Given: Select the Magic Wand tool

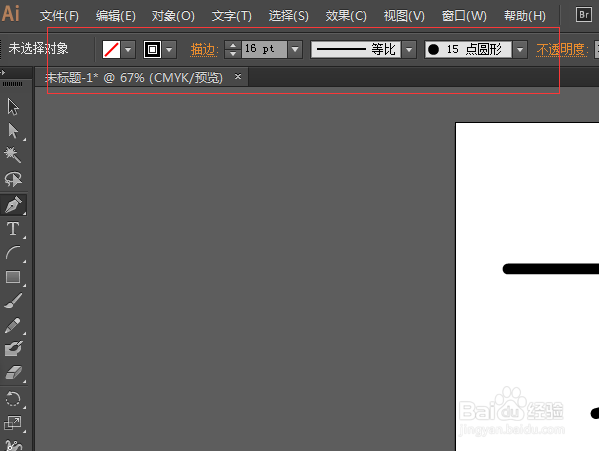Looking at the screenshot, I should [13, 155].
